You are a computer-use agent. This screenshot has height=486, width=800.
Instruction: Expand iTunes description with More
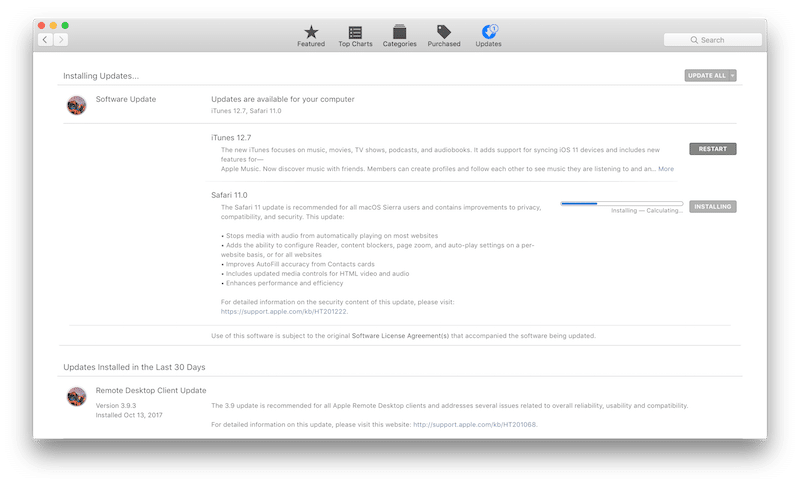pos(665,169)
